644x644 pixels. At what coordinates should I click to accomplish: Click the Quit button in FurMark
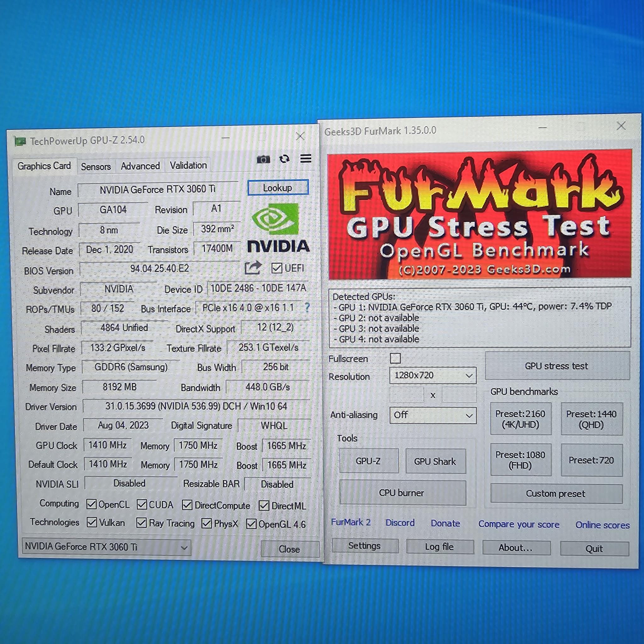click(x=594, y=549)
